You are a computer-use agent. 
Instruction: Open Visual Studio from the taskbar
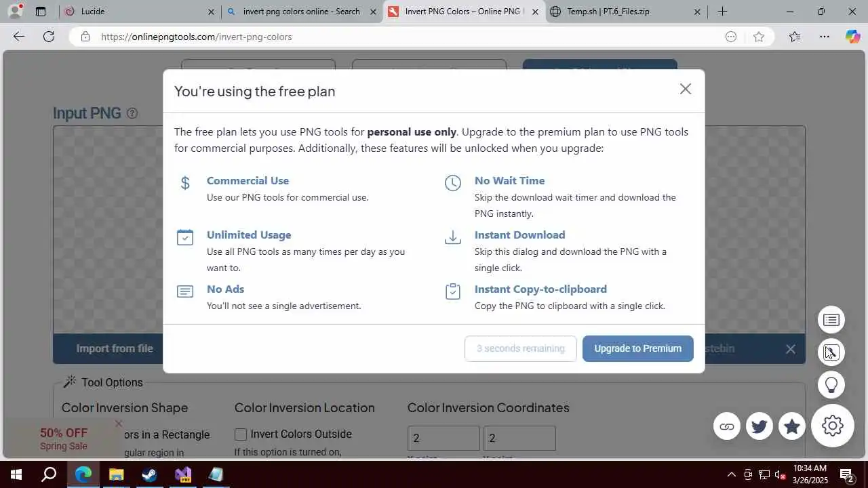[x=183, y=474]
